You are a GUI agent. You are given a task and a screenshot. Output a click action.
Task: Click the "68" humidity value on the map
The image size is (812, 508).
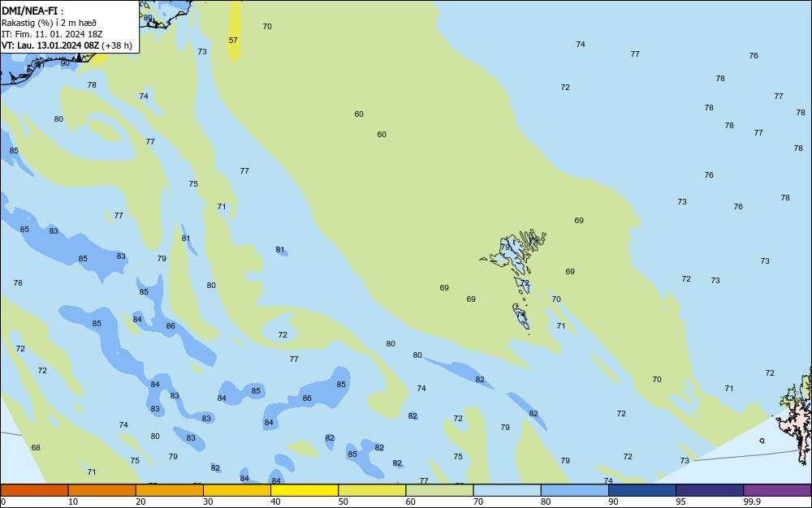pos(36,447)
